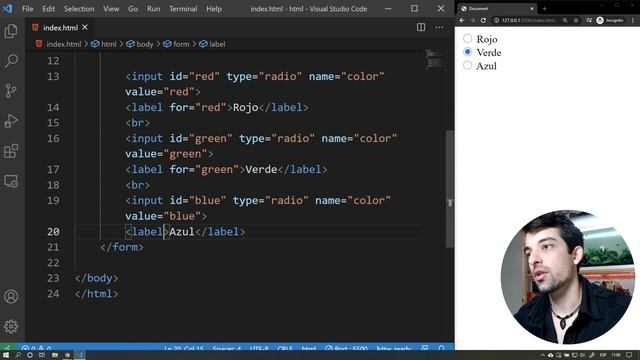Click the Spaces: 4 indentation indicator
This screenshot has width=640, height=360.
227,348
